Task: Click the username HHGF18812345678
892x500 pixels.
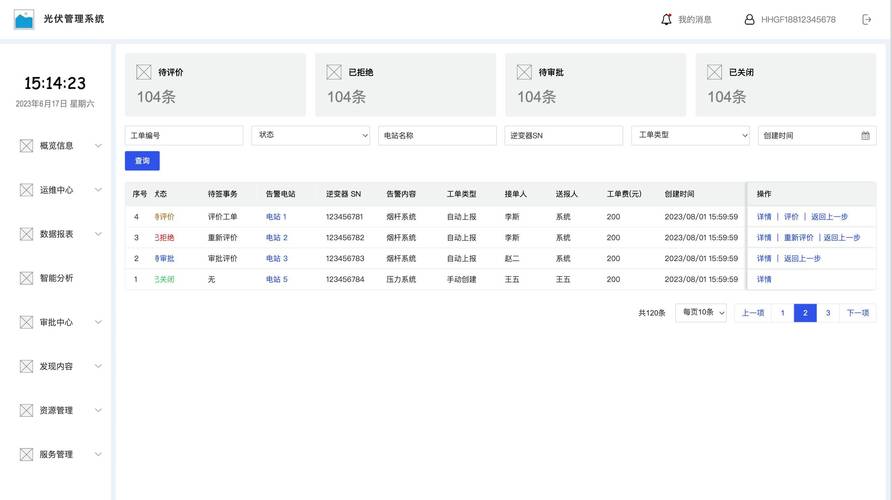Action: point(798,19)
